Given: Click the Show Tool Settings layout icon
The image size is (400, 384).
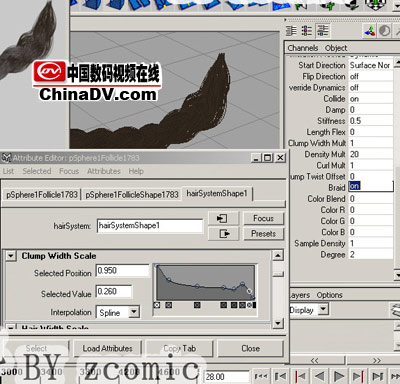Looking at the screenshot, I should (x=307, y=31).
